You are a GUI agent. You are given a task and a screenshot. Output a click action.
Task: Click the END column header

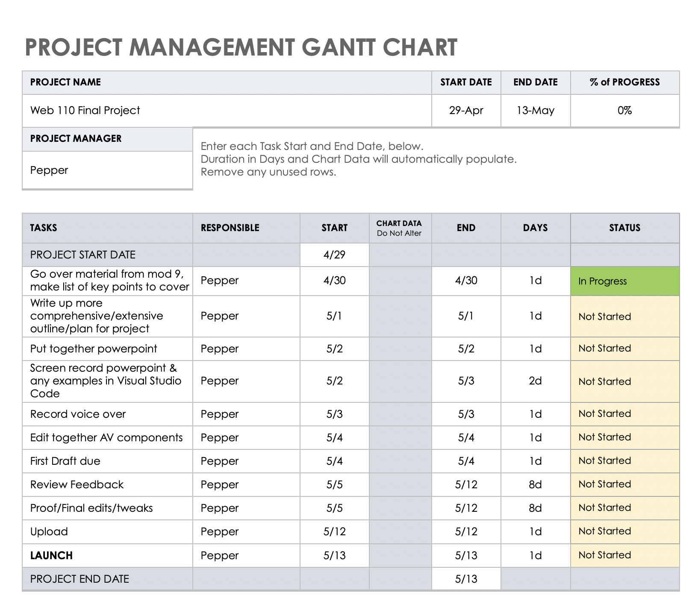466,228
